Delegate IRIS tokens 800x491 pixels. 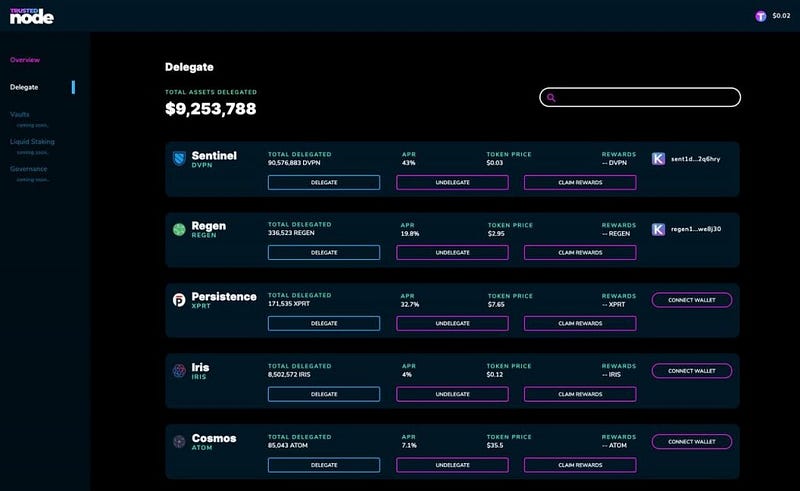click(324, 394)
